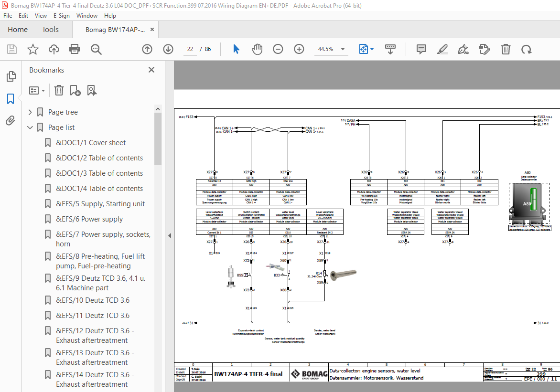Open the Add comment tool
560x392 pixels.
(421, 49)
